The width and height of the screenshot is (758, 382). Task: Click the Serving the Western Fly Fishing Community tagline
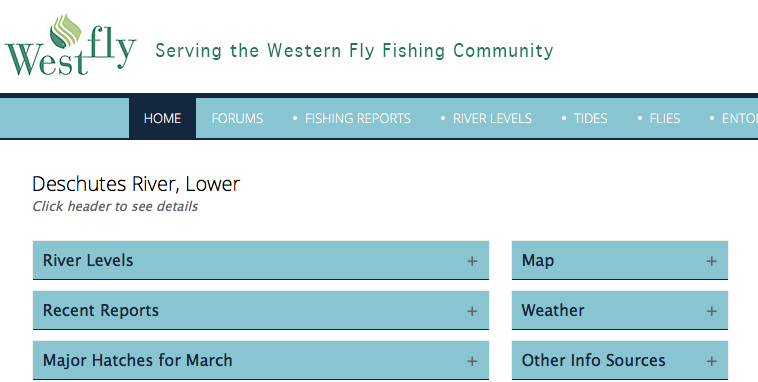(x=354, y=51)
